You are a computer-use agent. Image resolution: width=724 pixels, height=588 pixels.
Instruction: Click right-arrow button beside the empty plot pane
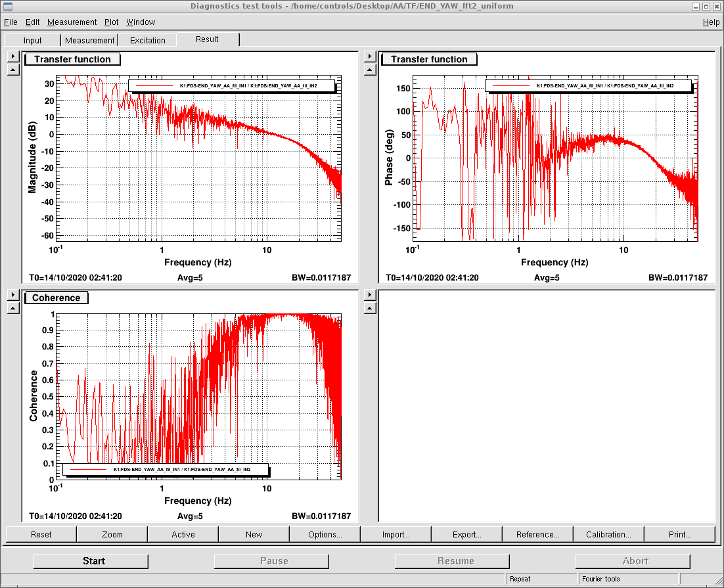370,296
